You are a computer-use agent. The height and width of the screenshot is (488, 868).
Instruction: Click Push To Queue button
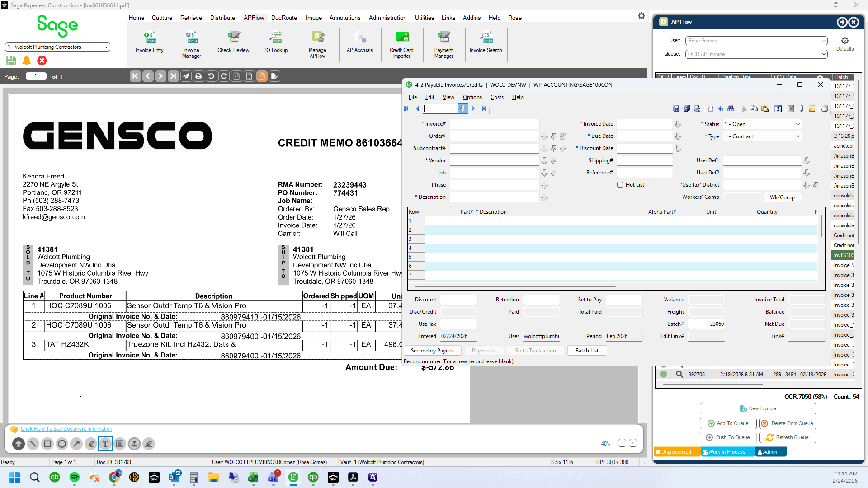click(x=728, y=437)
